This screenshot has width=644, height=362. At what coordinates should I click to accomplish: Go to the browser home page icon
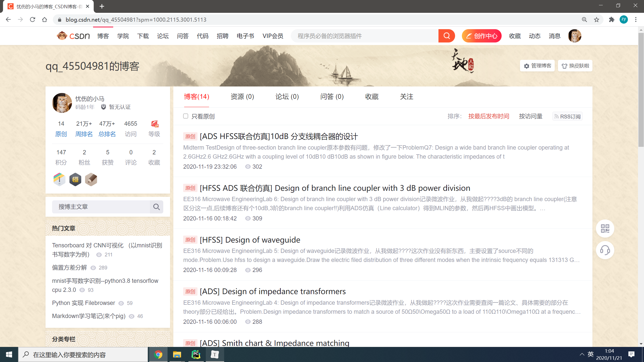tap(45, 20)
